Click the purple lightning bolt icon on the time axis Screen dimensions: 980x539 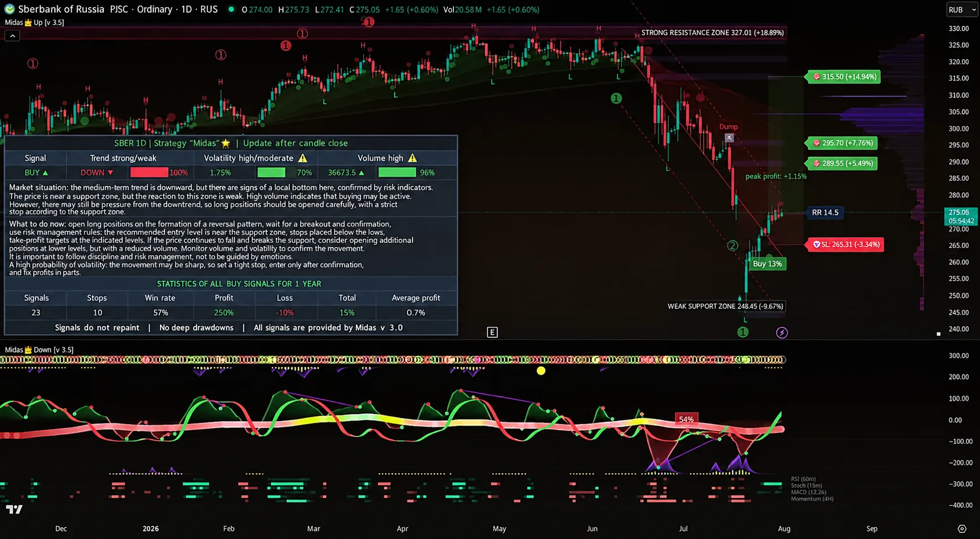(x=782, y=333)
